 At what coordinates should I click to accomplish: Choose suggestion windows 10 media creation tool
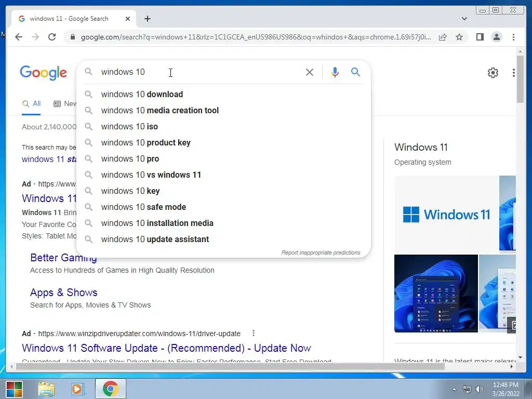click(224, 110)
